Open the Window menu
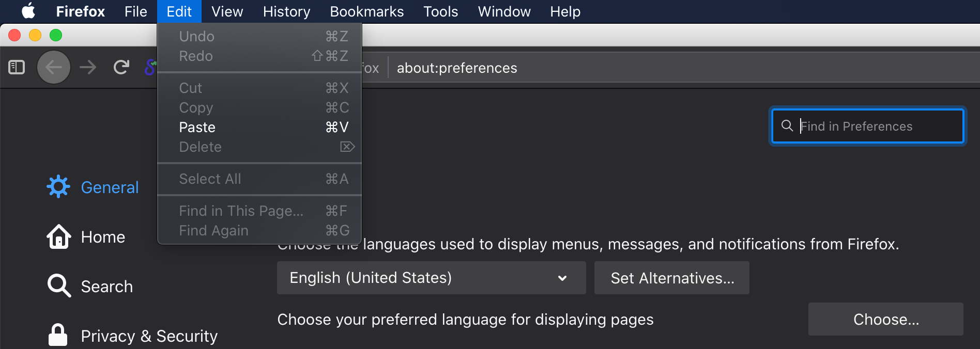The width and height of the screenshot is (980, 349). pyautogui.click(x=504, y=11)
